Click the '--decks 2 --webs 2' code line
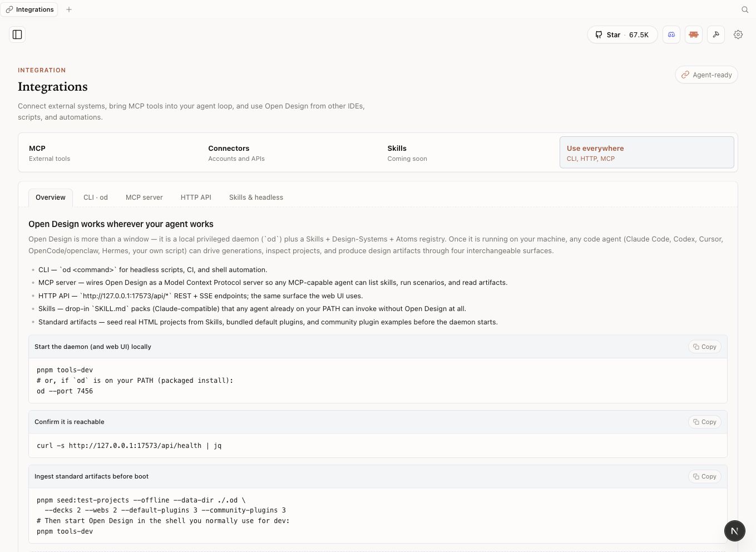Screen dimensions: 756x552 pyautogui.click(x=165, y=510)
